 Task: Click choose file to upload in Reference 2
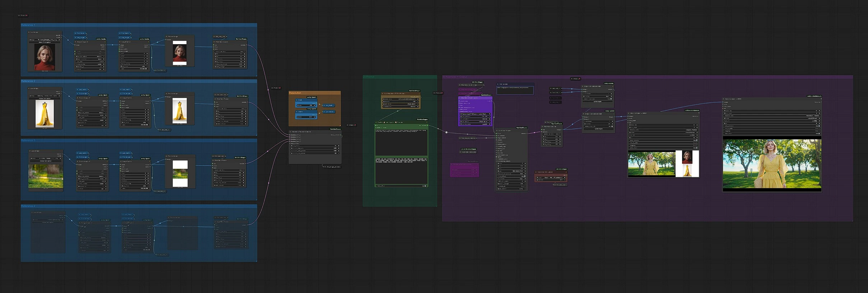point(45,98)
